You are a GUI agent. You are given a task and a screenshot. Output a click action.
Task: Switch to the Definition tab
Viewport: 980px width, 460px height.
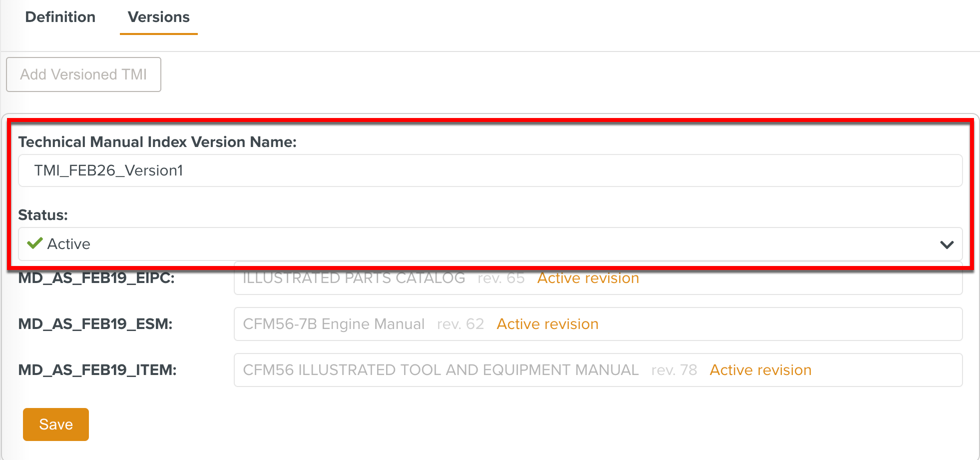pos(60,17)
